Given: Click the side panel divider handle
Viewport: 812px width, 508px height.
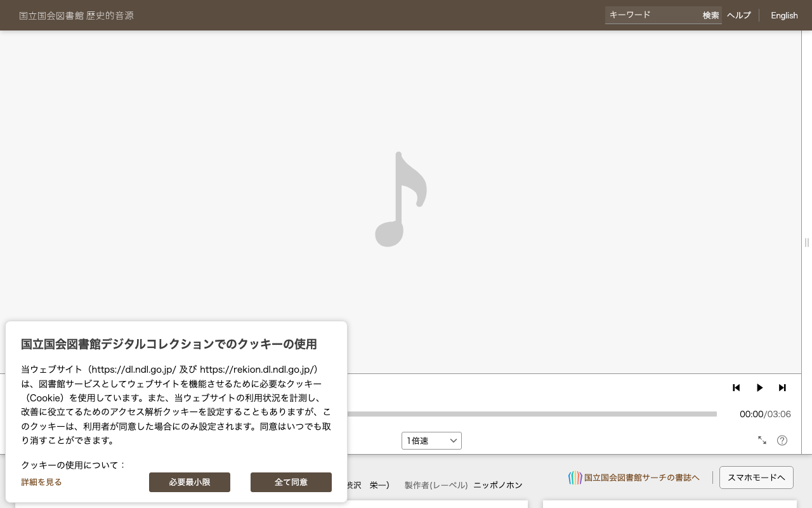Looking at the screenshot, I should (807, 243).
